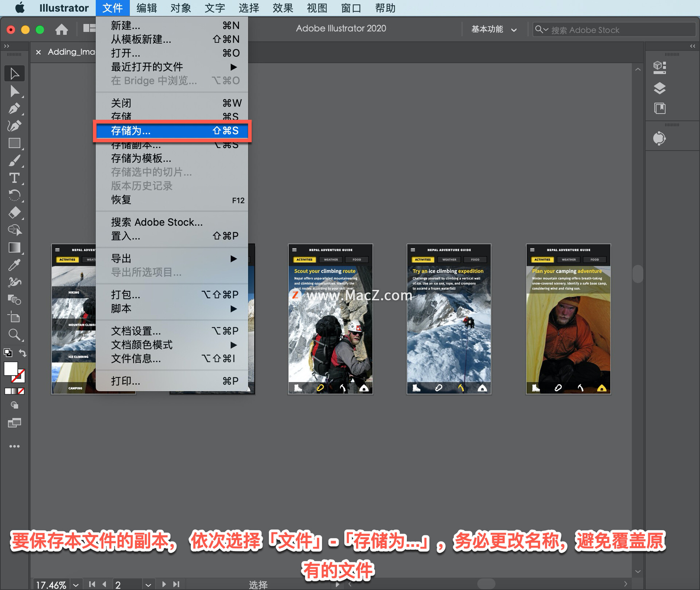This screenshot has height=590, width=700.
Task: Close the Adding_Ima document tab
Action: point(38,52)
